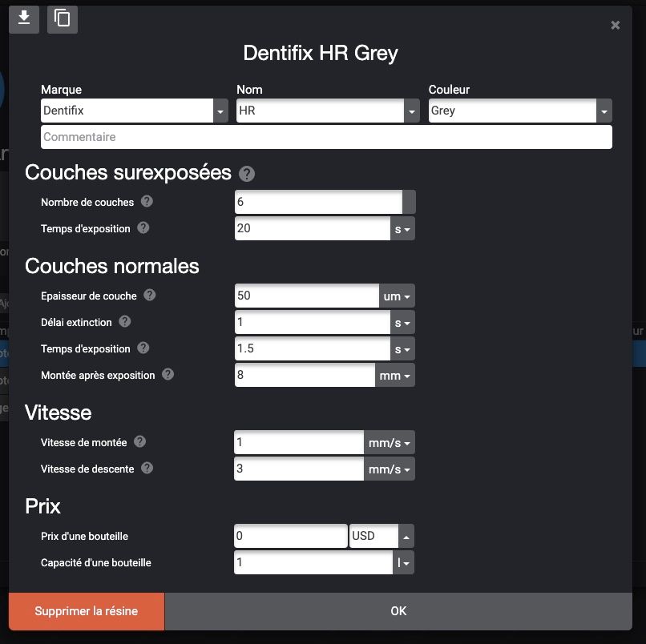Click the Marque field containing Dentifix
Screen dimensions: 646x644
point(127,111)
